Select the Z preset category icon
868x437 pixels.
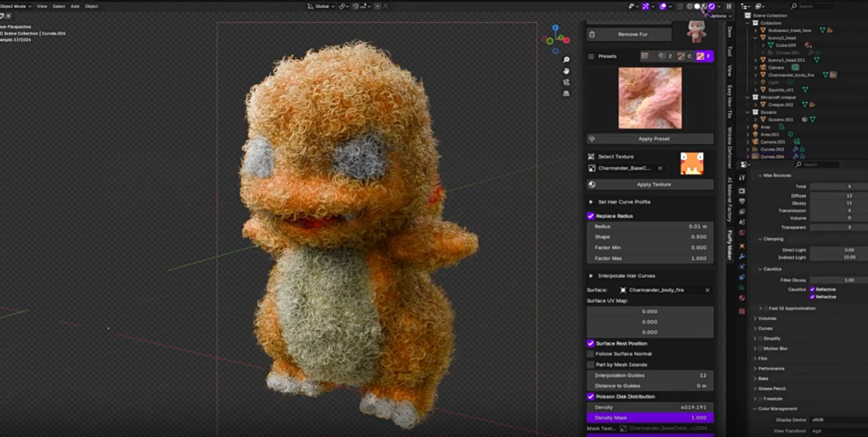[x=665, y=57]
